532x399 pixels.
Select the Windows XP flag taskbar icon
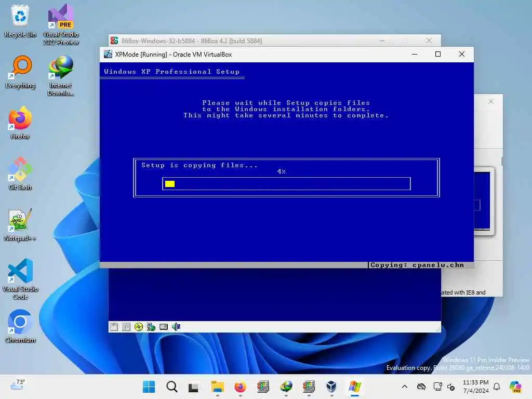tap(354, 387)
